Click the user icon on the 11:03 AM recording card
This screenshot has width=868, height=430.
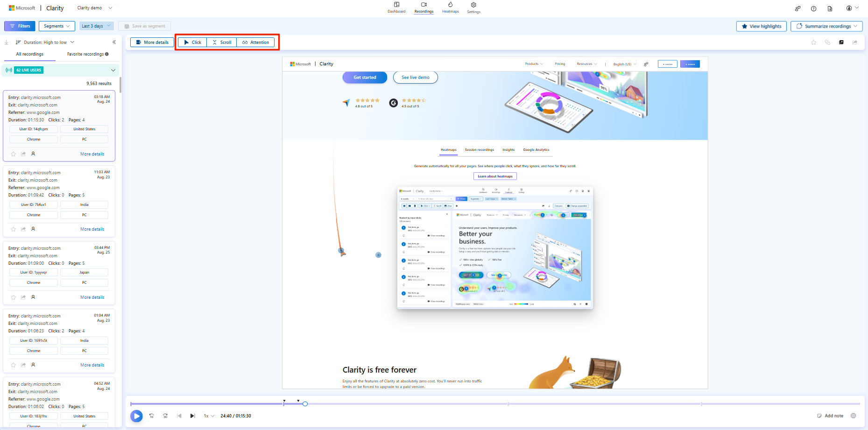[33, 229]
